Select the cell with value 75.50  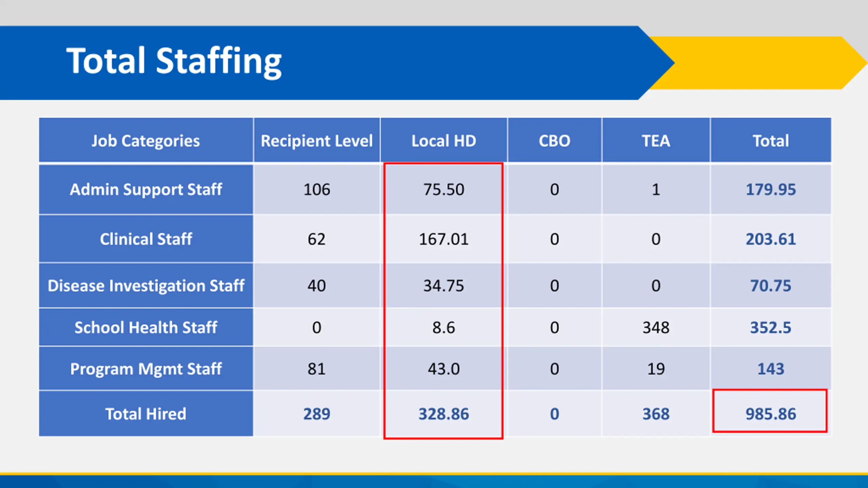coord(443,189)
